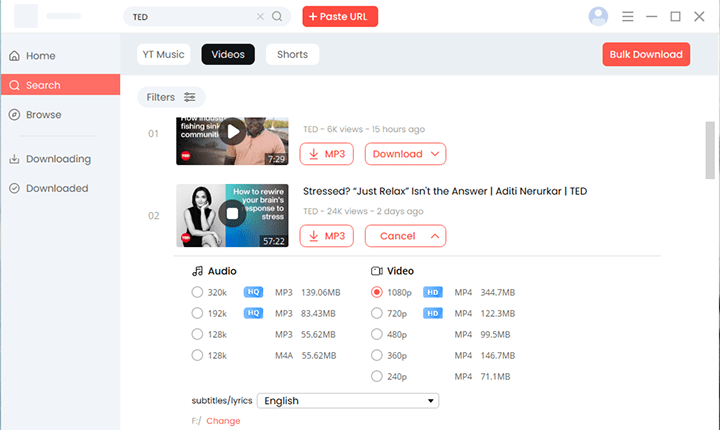Switch to the Videos tab
Viewport: 720px width, 430px height.
[228, 54]
